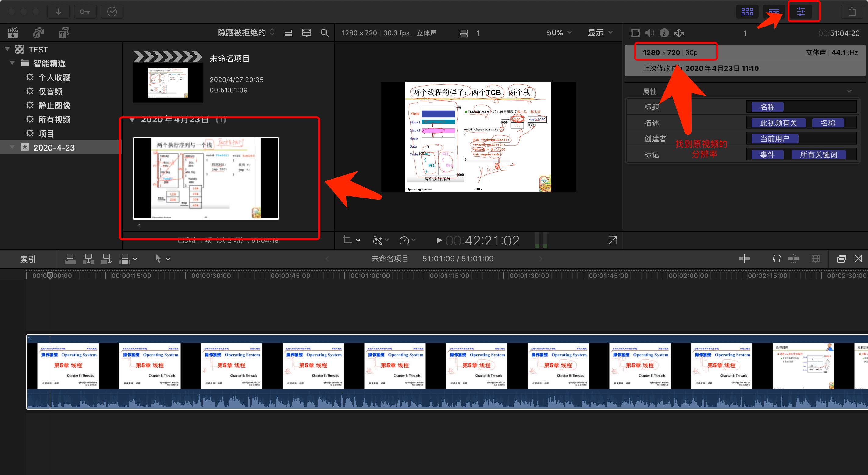
Task: Select the timeline clip audio waveform
Action: point(447,399)
